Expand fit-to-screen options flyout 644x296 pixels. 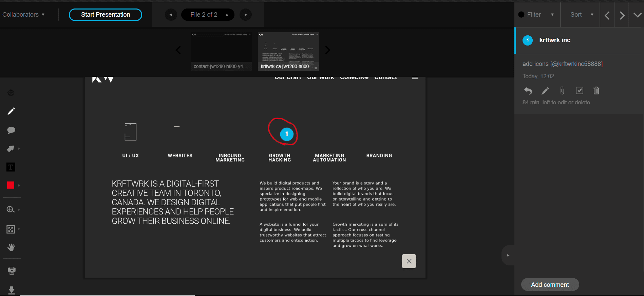[19, 229]
